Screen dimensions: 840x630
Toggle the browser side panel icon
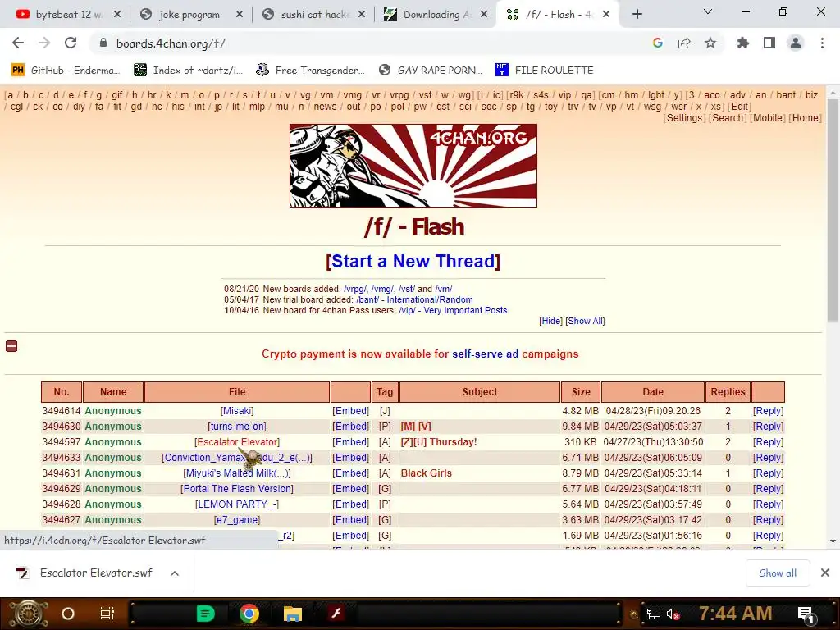coord(769,43)
